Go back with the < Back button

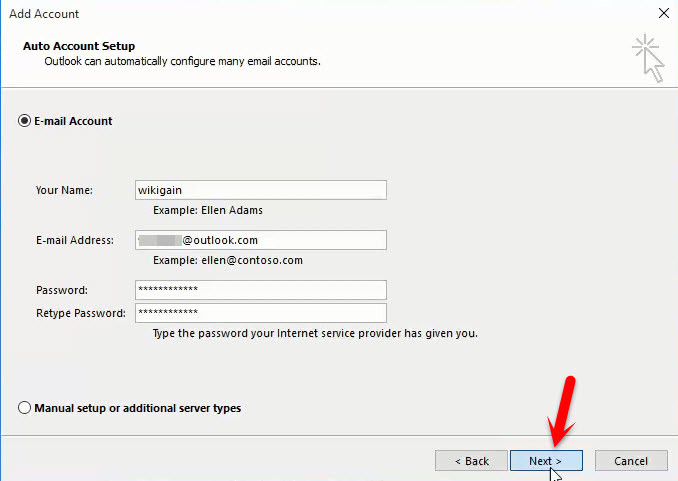click(471, 461)
